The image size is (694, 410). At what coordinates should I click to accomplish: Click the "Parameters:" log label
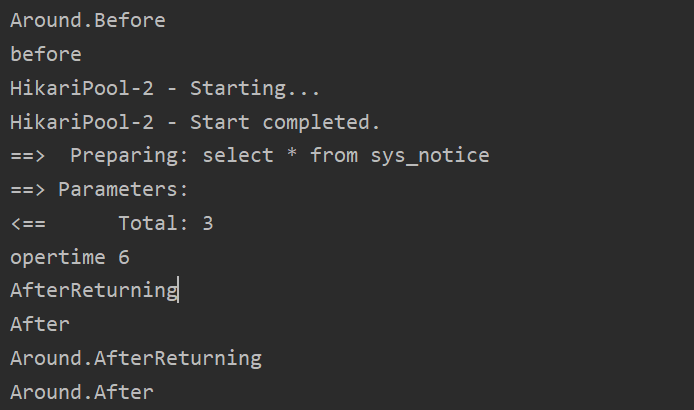124,190
